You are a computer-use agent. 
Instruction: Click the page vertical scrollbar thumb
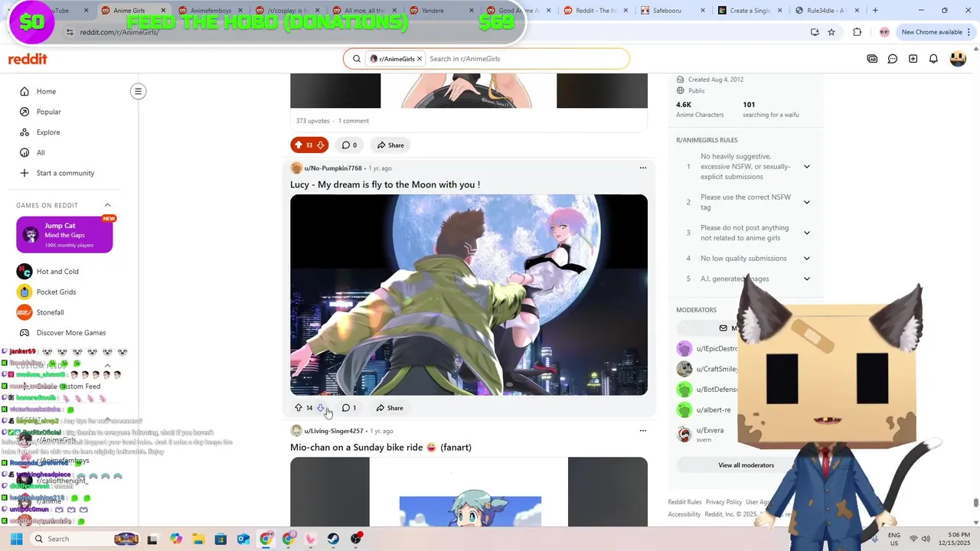click(x=975, y=503)
